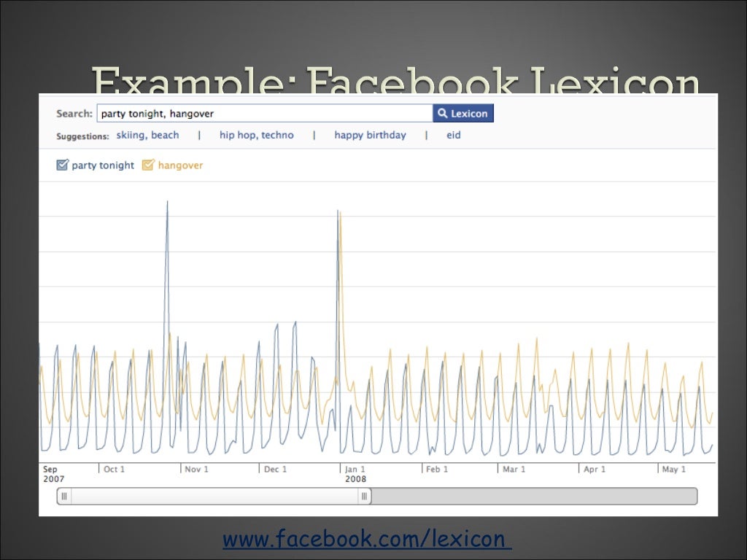
Task: Click the gray unselected part of the range track
Action: pos(534,496)
